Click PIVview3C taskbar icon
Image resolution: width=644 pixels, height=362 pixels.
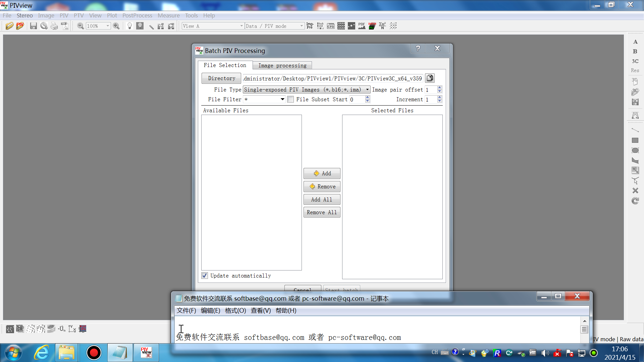tap(146, 352)
